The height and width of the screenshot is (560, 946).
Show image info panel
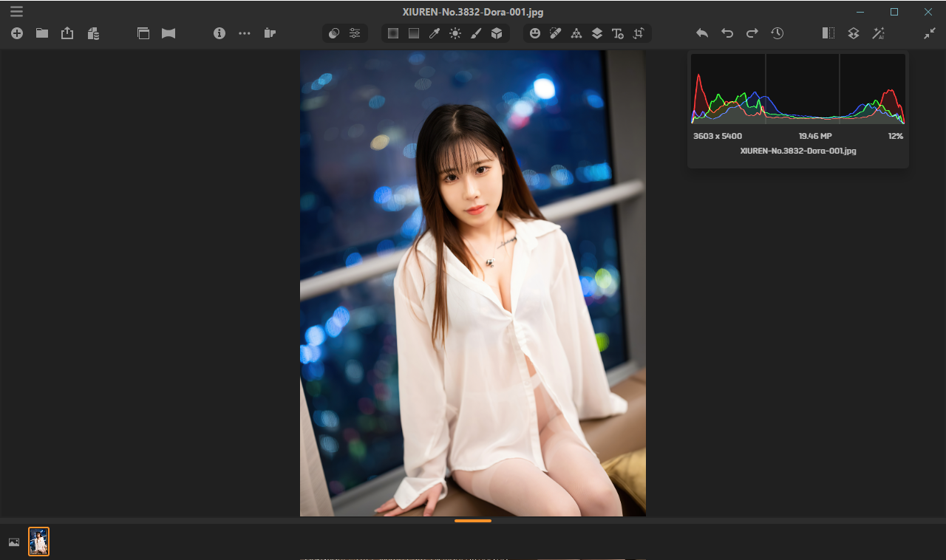[x=220, y=33]
